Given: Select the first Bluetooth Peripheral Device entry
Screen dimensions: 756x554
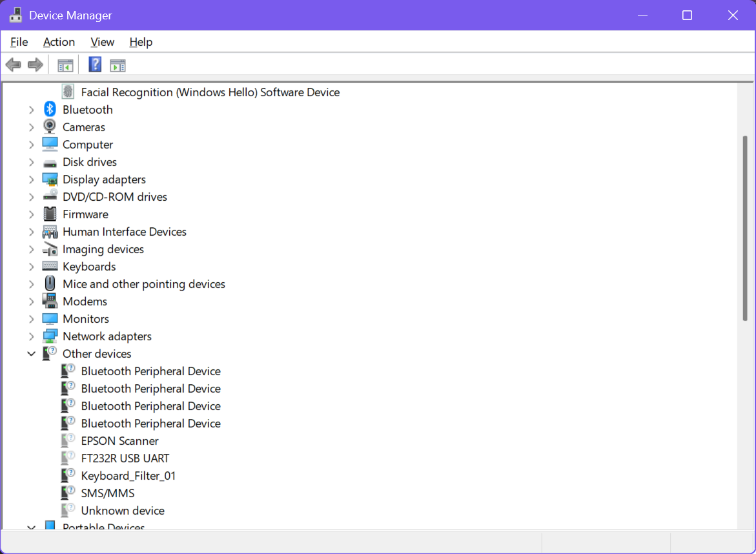Looking at the screenshot, I should tap(151, 371).
